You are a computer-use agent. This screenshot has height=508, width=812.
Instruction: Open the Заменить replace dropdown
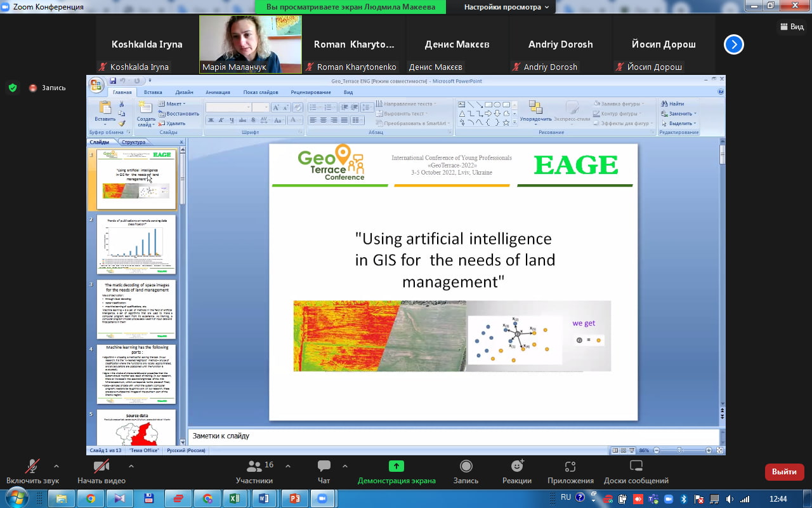(678, 114)
